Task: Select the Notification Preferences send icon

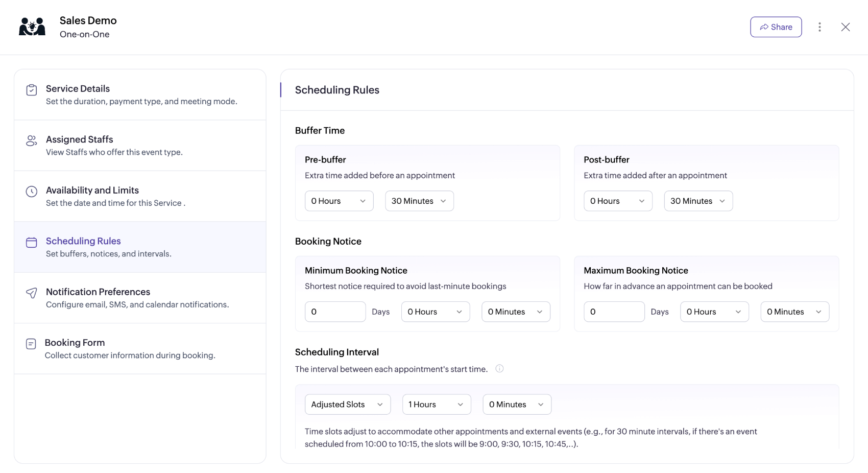Action: click(x=31, y=293)
